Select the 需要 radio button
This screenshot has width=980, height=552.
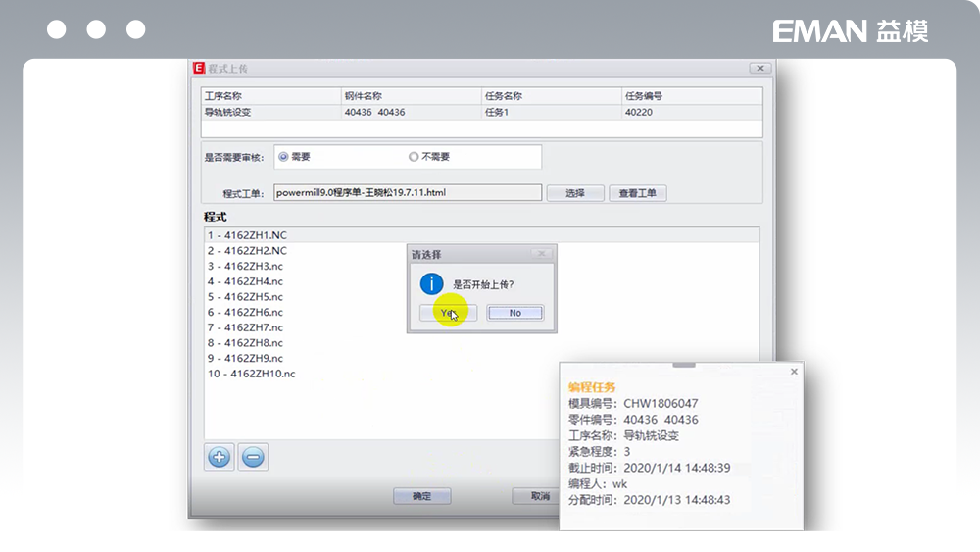284,157
